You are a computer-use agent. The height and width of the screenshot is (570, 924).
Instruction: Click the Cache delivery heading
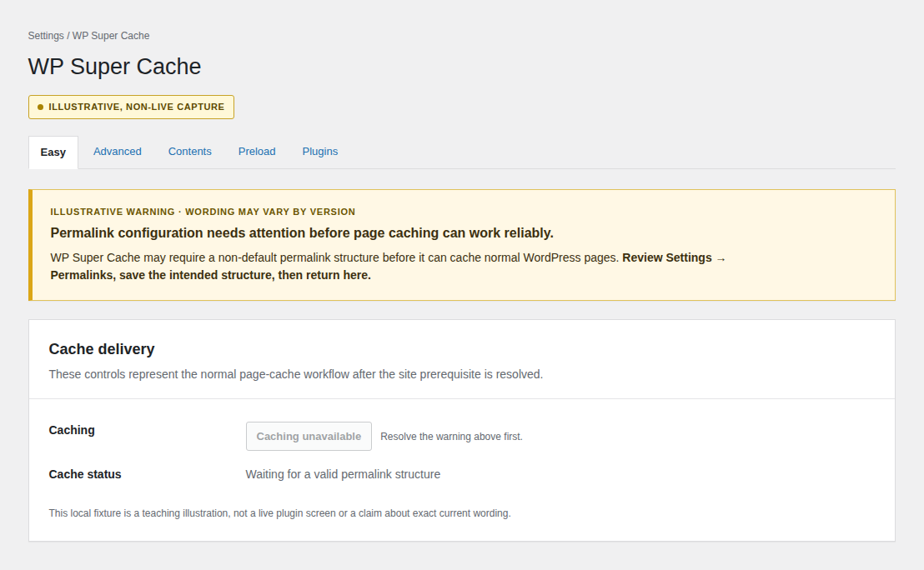[102, 349]
